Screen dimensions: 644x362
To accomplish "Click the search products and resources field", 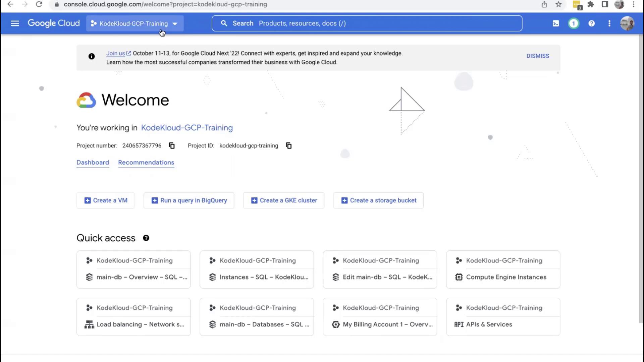I will [x=367, y=23].
